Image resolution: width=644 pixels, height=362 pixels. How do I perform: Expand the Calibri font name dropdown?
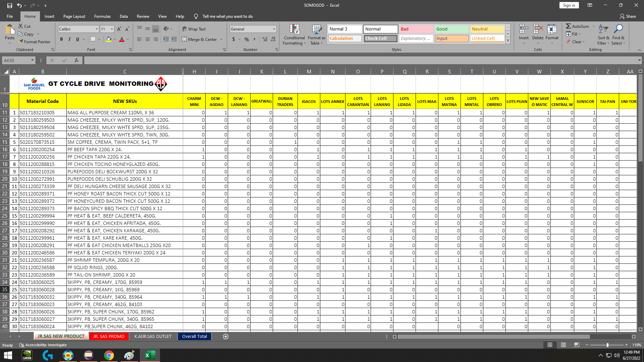coord(97,29)
